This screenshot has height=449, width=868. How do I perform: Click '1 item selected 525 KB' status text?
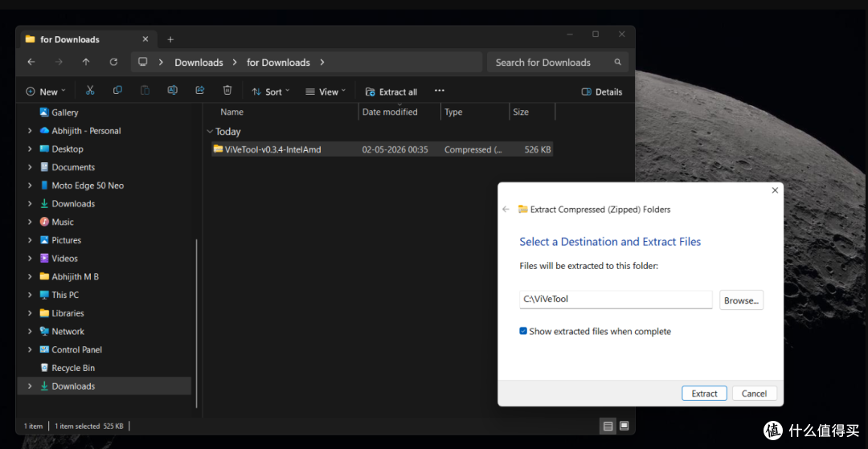click(88, 426)
